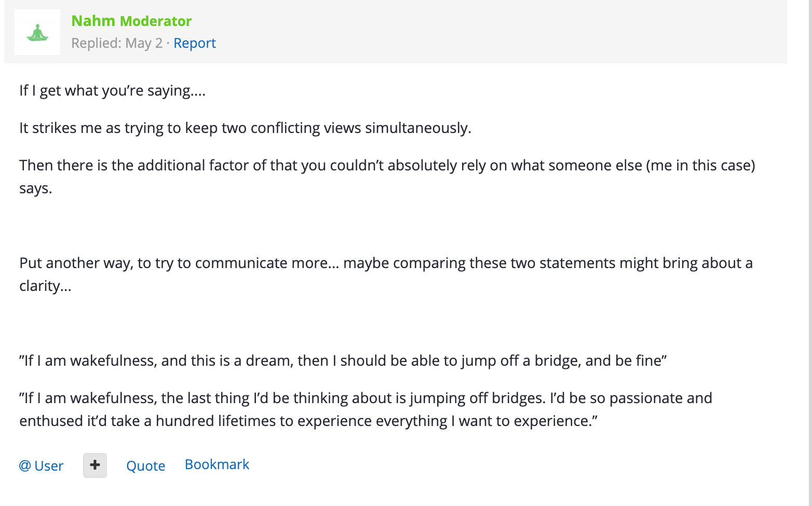
Task: Click the sentence about two conflicting views
Action: pyautogui.click(x=245, y=128)
